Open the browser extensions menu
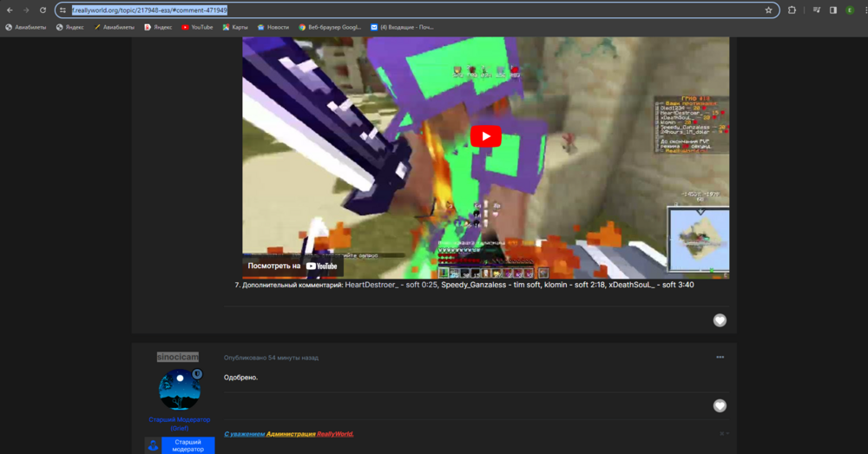Image resolution: width=868 pixels, height=454 pixels. pyautogui.click(x=792, y=10)
